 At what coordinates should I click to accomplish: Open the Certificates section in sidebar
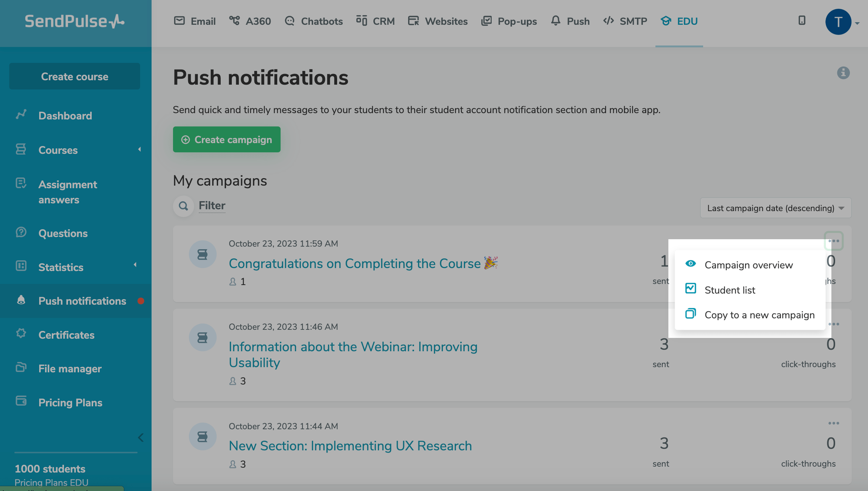(x=66, y=335)
